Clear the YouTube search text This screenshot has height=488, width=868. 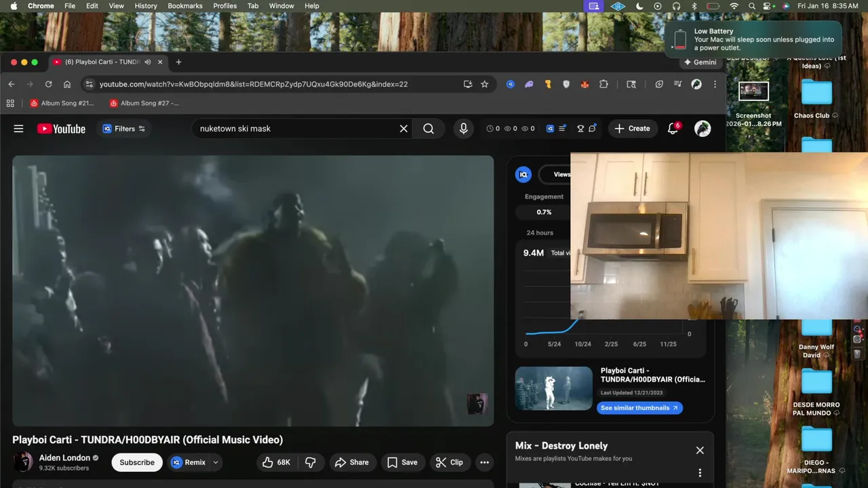click(x=403, y=129)
